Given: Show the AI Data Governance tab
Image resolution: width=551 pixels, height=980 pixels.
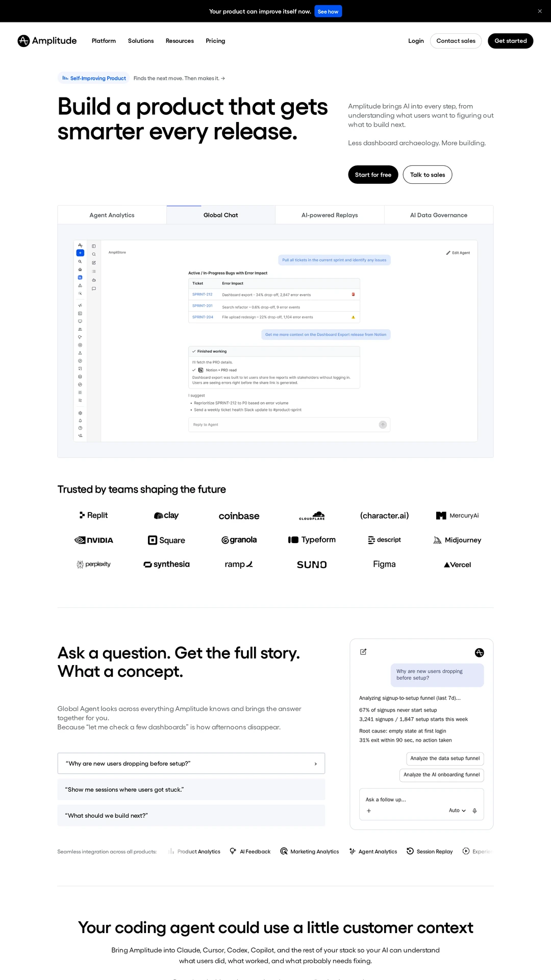Looking at the screenshot, I should pos(439,215).
